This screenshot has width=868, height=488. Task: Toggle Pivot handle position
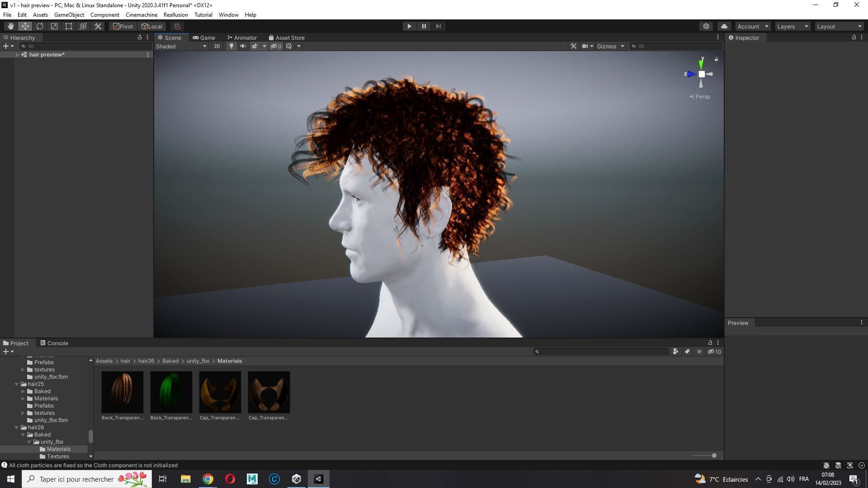click(123, 26)
